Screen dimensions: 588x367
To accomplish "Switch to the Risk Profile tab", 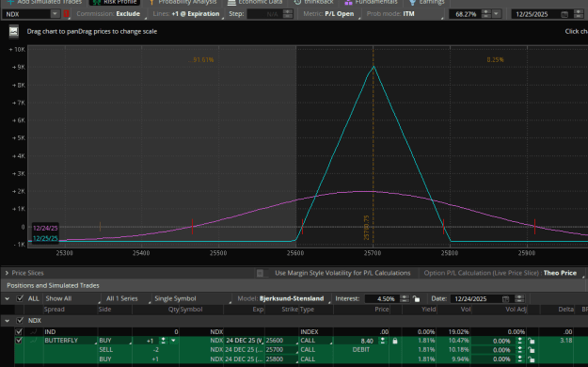I will pos(115,2).
